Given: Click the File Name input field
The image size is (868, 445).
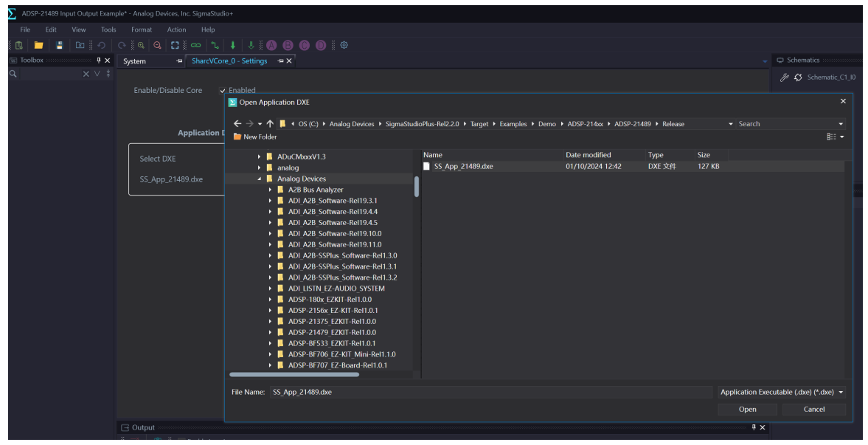Looking at the screenshot, I should pos(490,393).
